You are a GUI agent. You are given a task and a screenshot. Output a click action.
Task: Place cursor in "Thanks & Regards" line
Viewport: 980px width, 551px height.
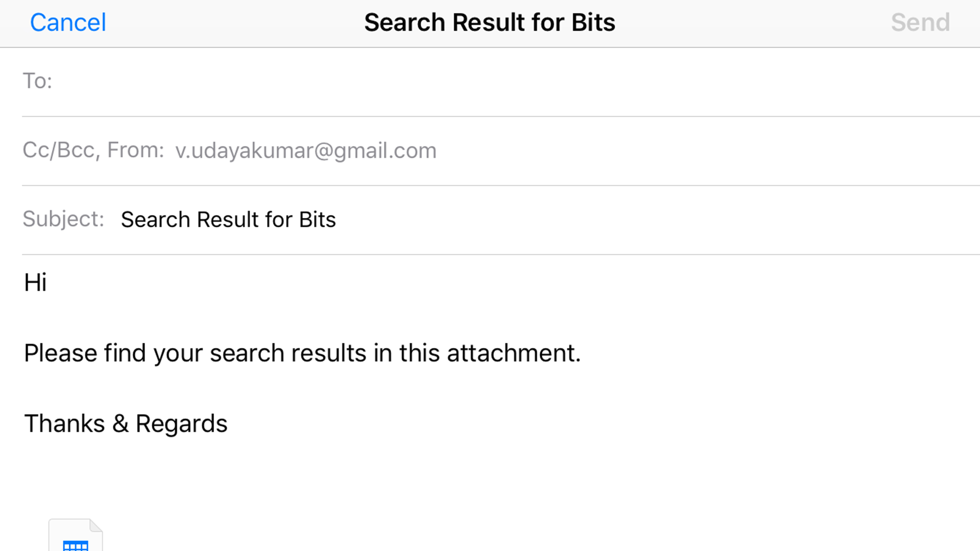point(126,424)
